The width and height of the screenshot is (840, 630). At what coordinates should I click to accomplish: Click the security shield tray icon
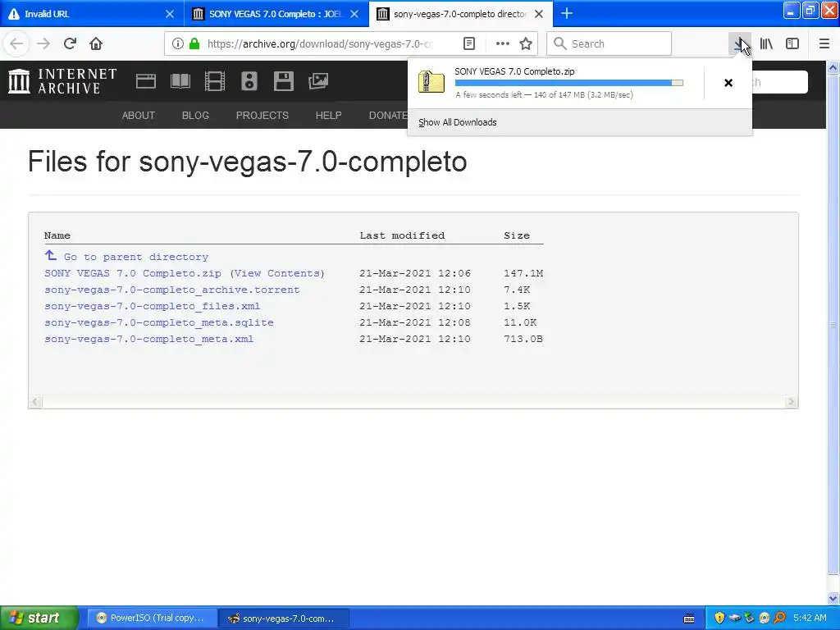click(x=719, y=619)
